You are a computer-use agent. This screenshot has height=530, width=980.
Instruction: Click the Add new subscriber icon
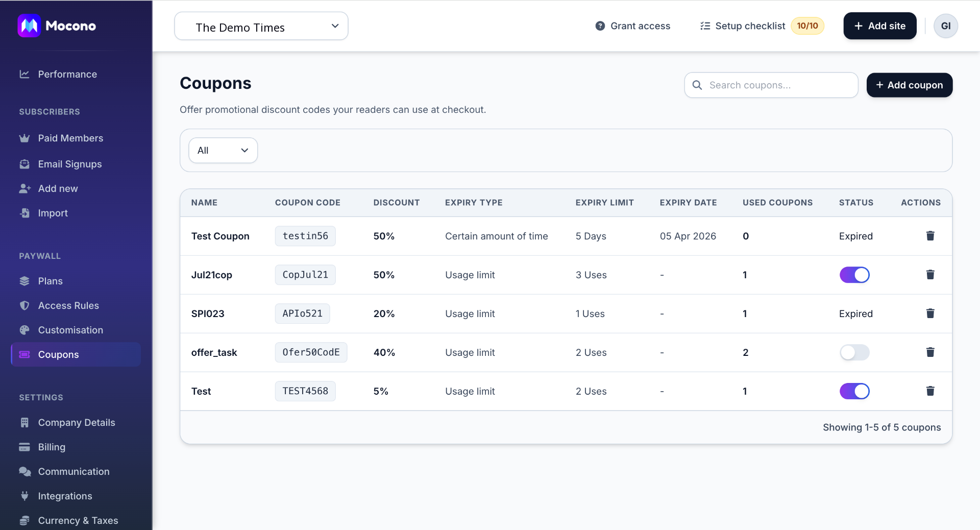pos(24,188)
